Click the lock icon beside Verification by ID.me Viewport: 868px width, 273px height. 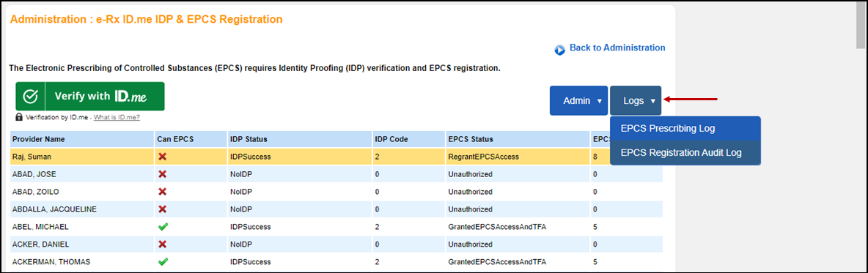coord(19,117)
